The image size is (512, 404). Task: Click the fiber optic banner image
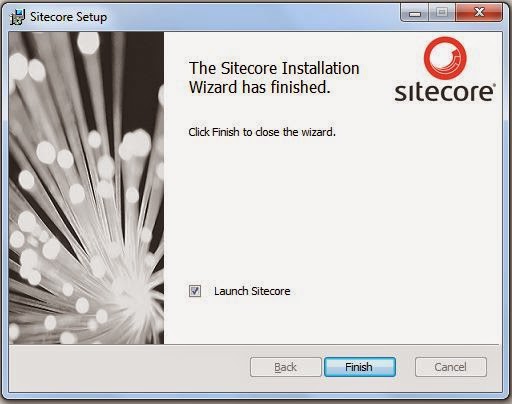pos(86,188)
